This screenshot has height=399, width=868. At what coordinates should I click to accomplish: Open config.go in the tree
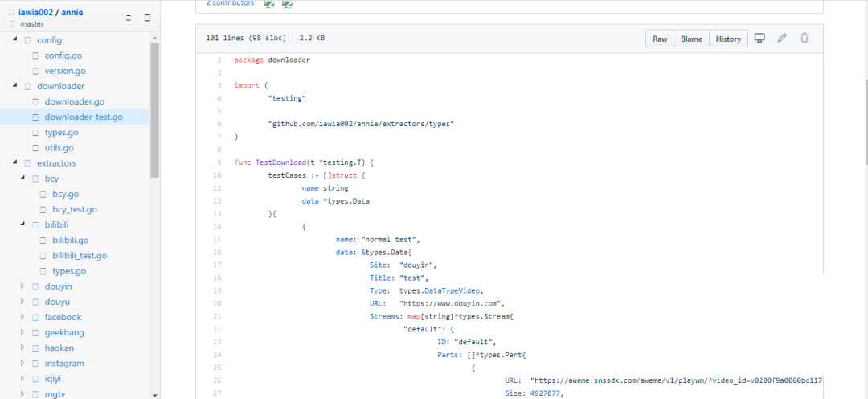click(63, 56)
